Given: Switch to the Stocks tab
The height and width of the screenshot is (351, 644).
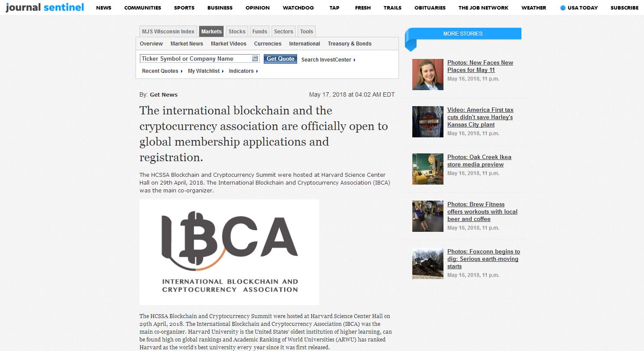Looking at the screenshot, I should [x=237, y=32].
